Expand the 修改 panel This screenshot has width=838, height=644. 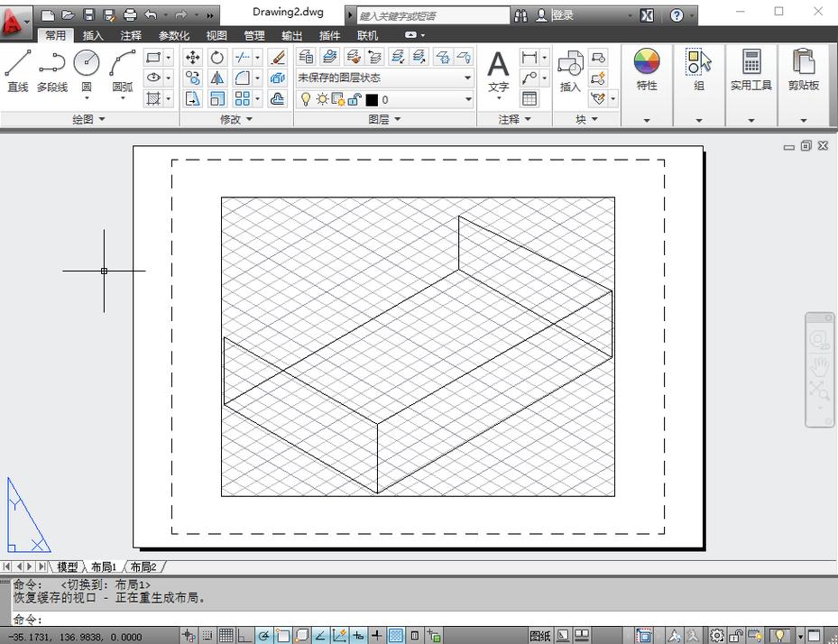tap(235, 119)
